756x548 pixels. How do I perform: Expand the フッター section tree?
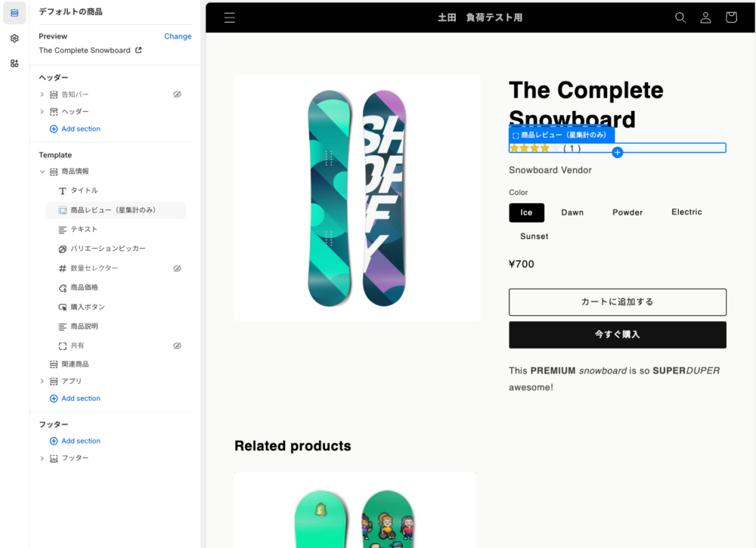coord(42,458)
